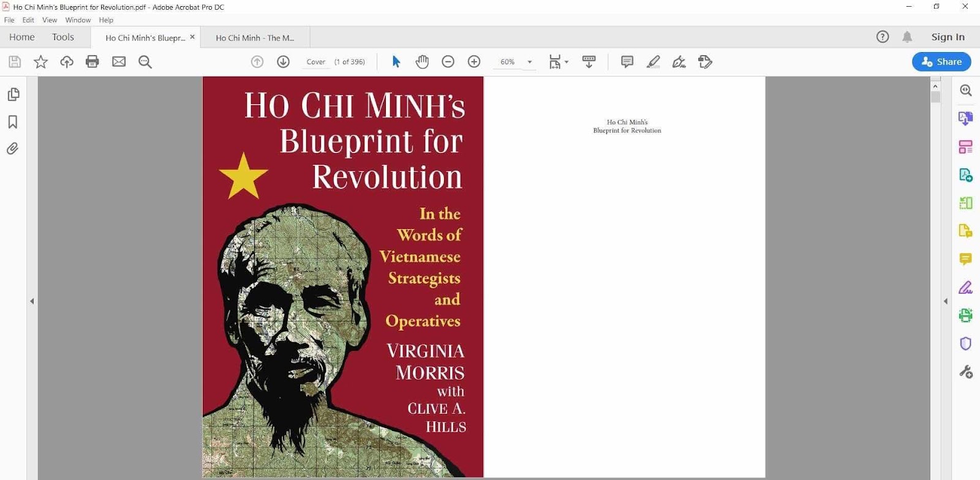Upload file to Document Cloud
The height and width of the screenshot is (480, 980).
click(67, 62)
